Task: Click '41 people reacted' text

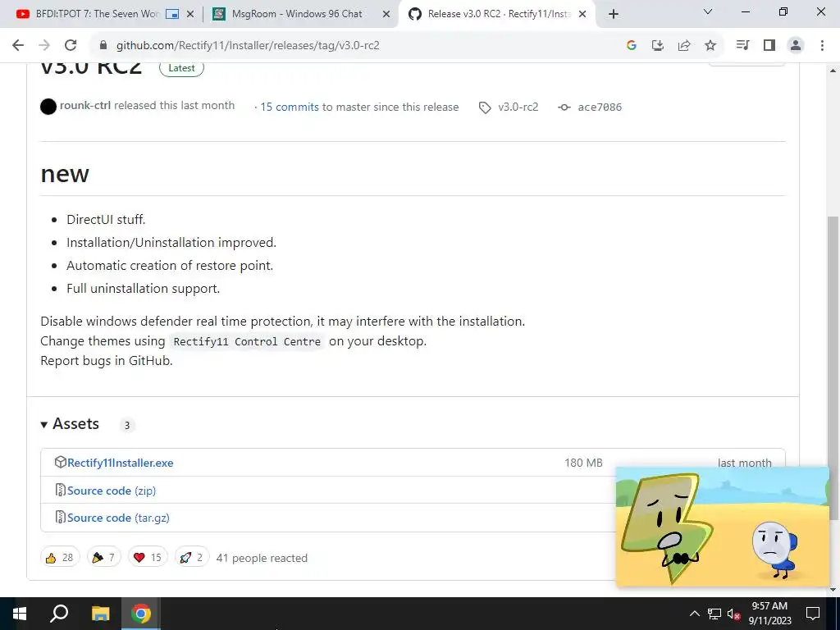Action: 262,558
